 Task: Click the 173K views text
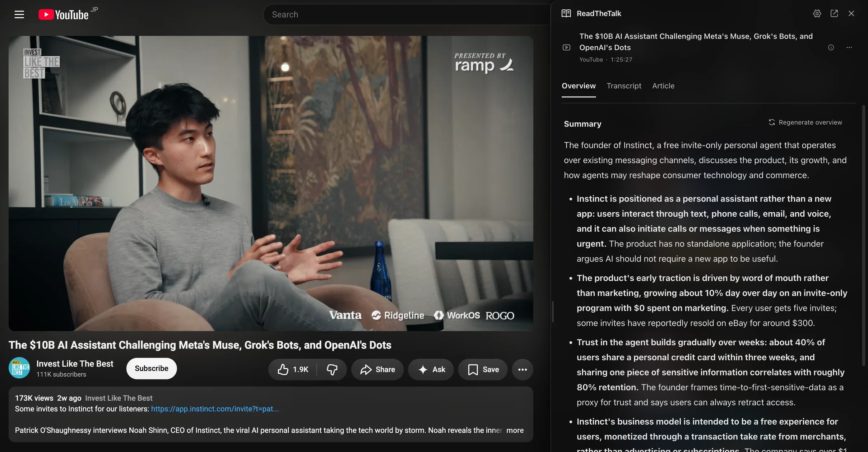tap(34, 398)
